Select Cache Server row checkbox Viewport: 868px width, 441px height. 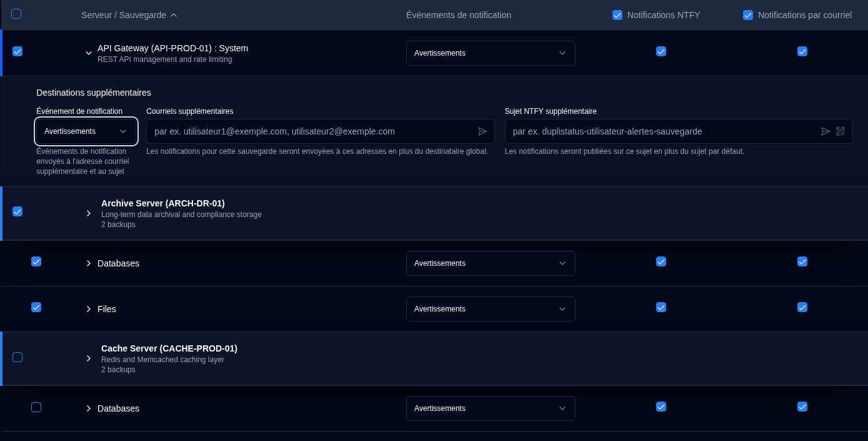pyautogui.click(x=17, y=357)
